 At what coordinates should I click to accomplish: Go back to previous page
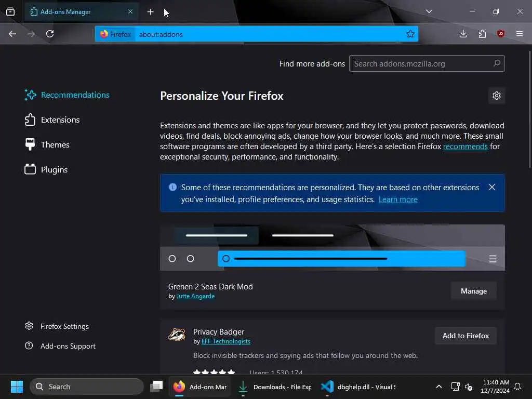click(x=12, y=34)
